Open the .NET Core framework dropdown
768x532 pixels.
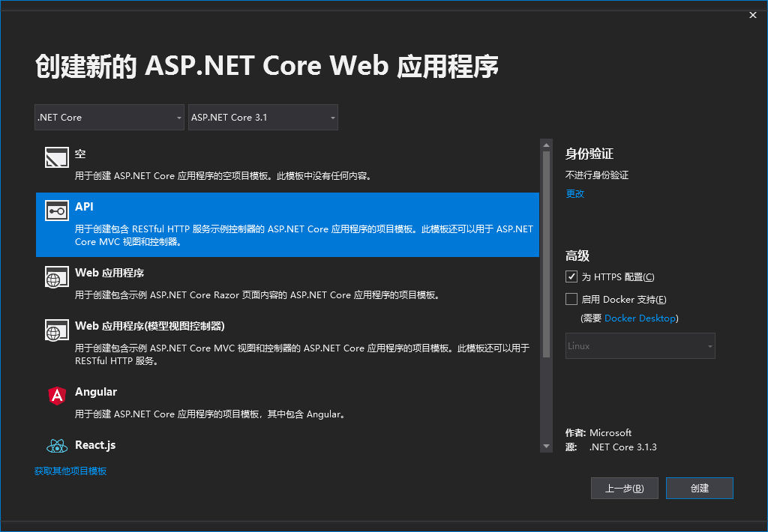109,117
